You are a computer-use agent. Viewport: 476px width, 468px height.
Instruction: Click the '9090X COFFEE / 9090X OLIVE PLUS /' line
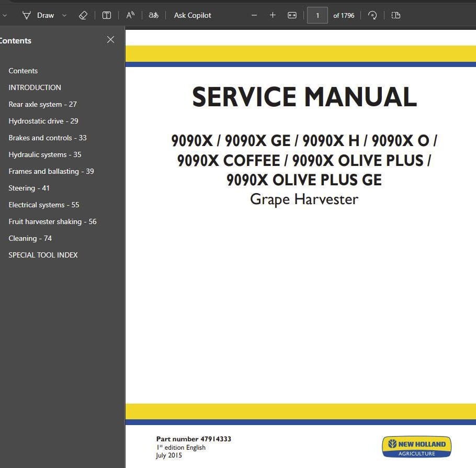pyautogui.click(x=304, y=160)
